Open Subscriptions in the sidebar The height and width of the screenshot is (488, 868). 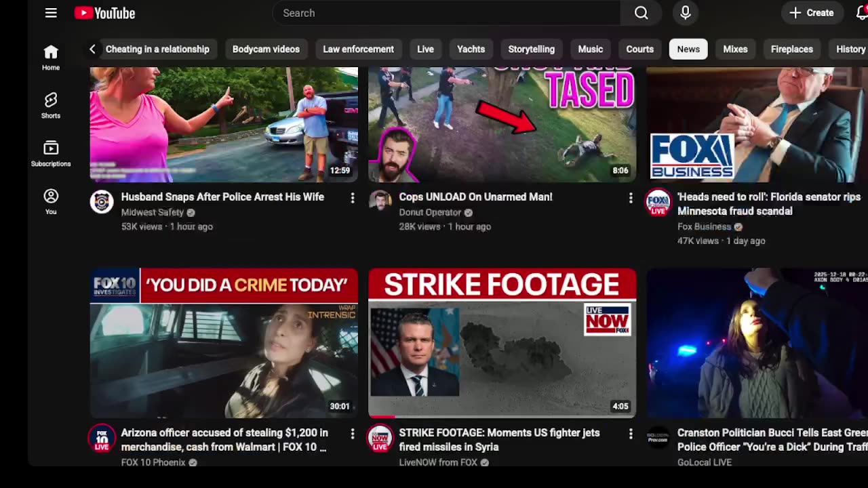tap(51, 155)
